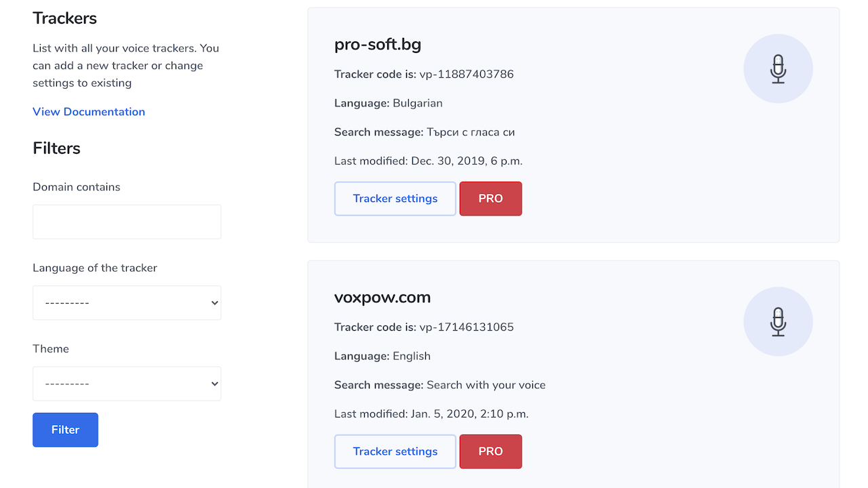
Task: Open the View Documentation link
Action: (89, 112)
